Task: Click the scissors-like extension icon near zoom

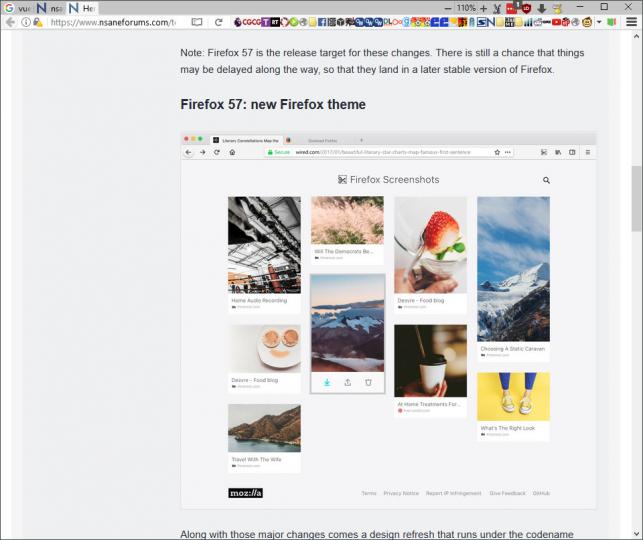Action: click(x=497, y=8)
